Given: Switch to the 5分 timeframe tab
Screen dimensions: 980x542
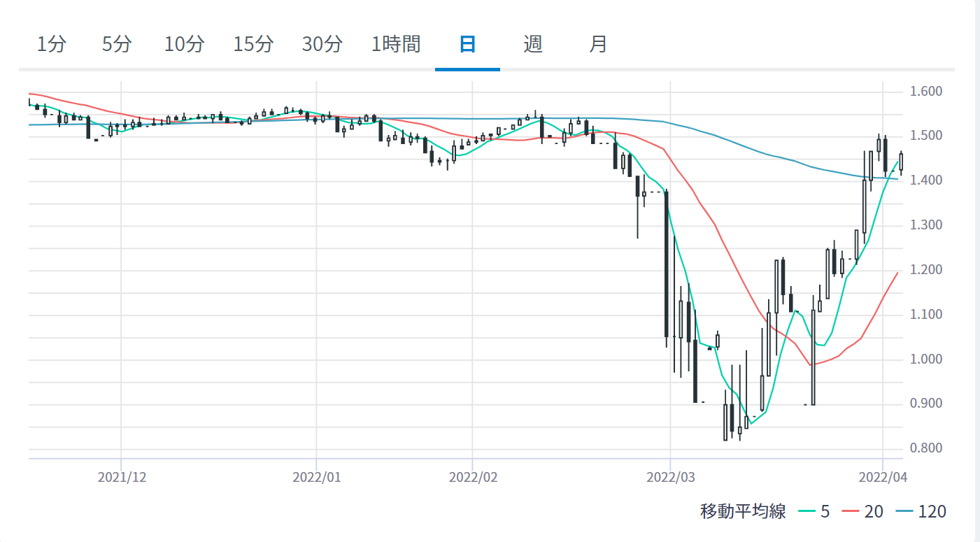Looking at the screenshot, I should pyautogui.click(x=117, y=45).
